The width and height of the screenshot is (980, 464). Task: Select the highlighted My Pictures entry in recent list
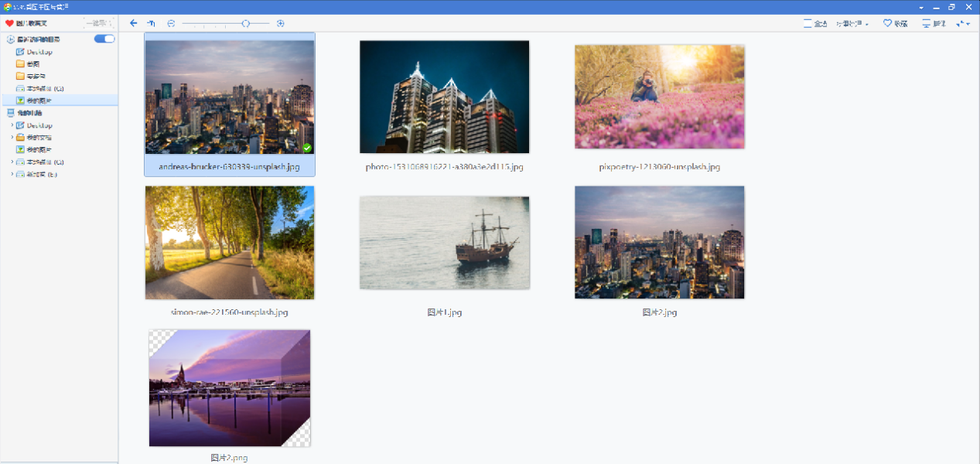(59, 101)
